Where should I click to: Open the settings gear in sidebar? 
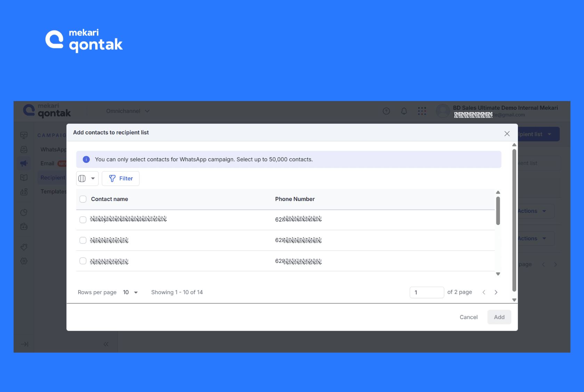coord(24,261)
